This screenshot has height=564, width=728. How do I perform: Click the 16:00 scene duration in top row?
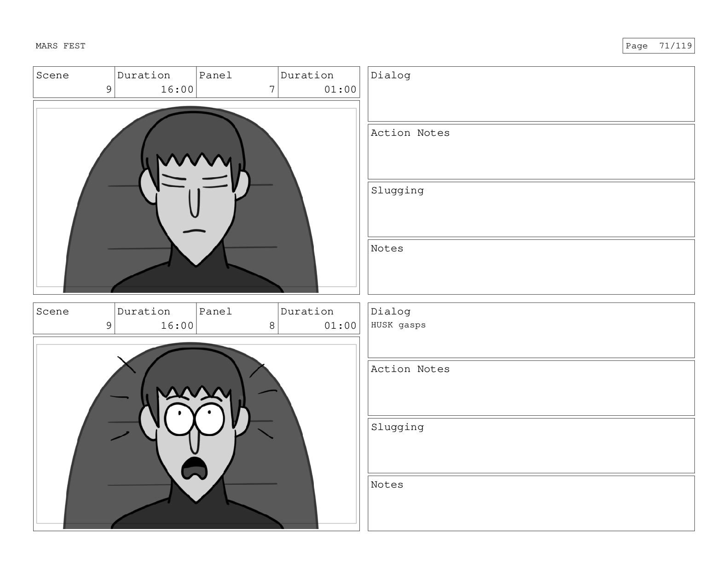coord(177,89)
